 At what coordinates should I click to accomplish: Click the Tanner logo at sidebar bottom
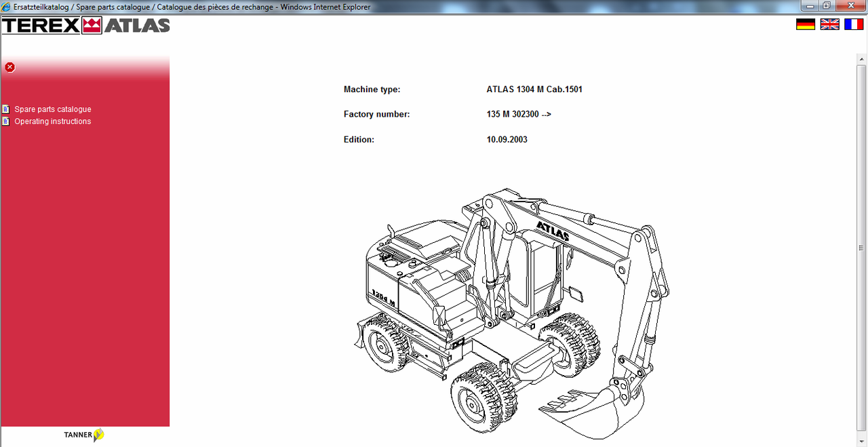click(x=84, y=435)
